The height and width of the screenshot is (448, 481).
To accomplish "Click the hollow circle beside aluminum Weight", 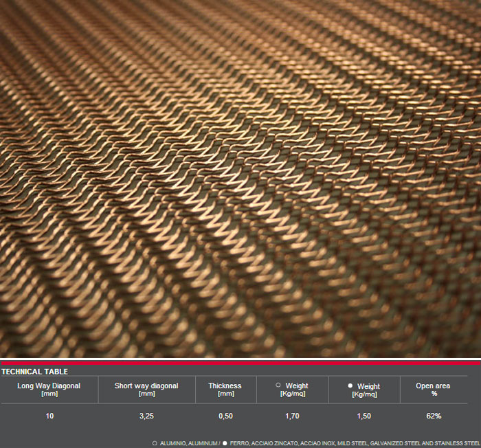I will [x=278, y=385].
